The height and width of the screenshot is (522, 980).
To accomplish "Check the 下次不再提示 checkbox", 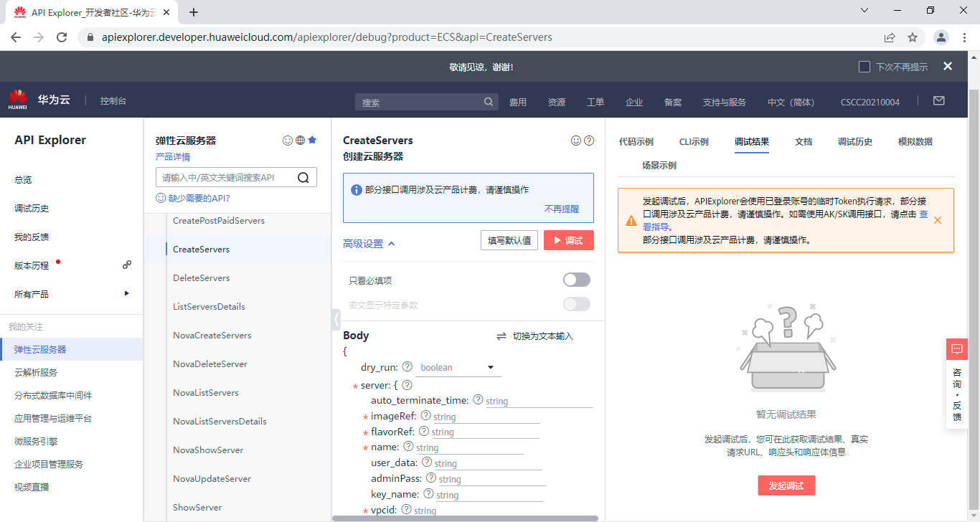I will point(864,67).
